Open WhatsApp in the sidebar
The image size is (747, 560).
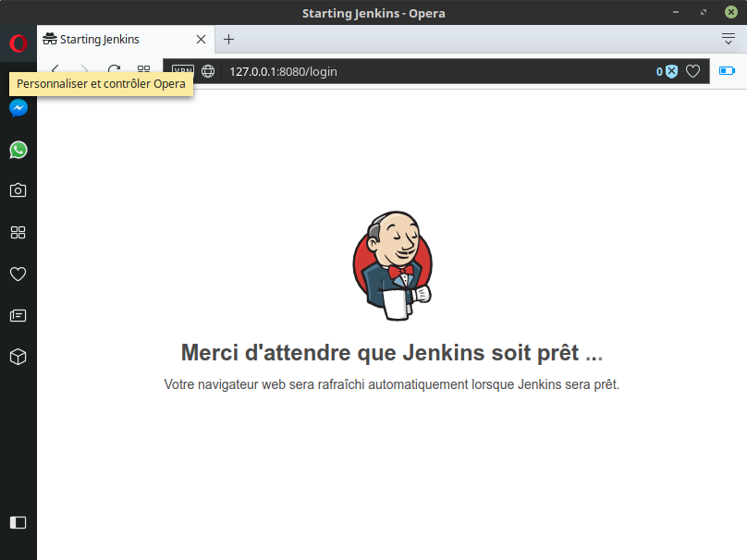tap(18, 150)
